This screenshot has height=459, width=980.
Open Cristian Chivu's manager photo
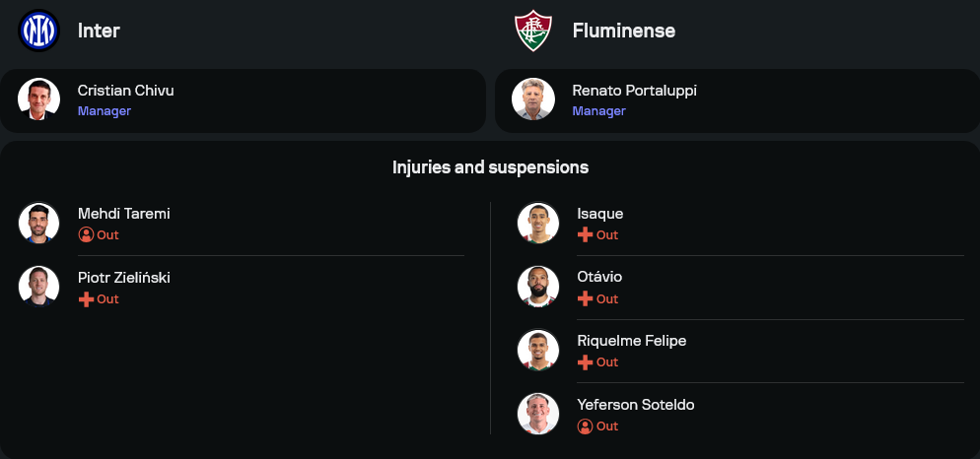[39, 99]
